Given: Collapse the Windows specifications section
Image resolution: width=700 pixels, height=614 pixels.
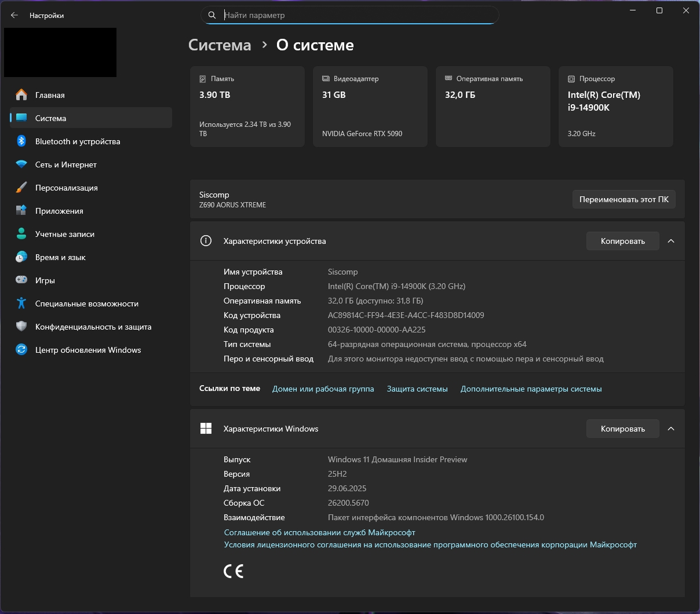Looking at the screenshot, I should point(671,429).
